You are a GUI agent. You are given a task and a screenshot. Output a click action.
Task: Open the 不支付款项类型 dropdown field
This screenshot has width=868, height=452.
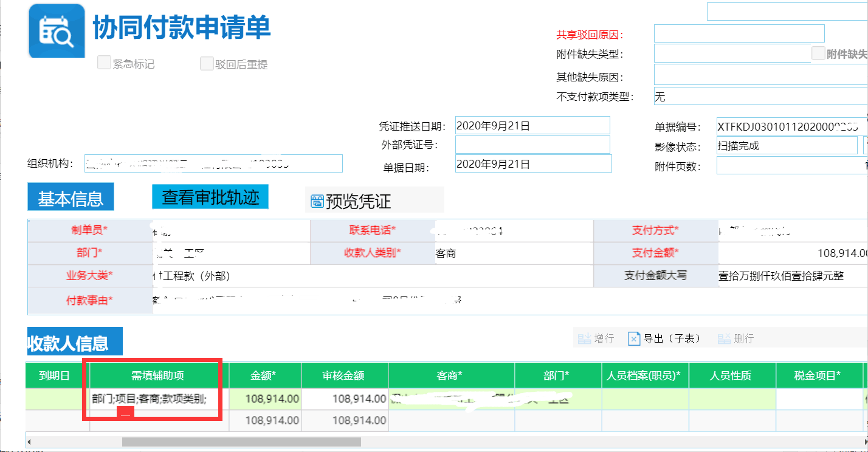click(760, 97)
